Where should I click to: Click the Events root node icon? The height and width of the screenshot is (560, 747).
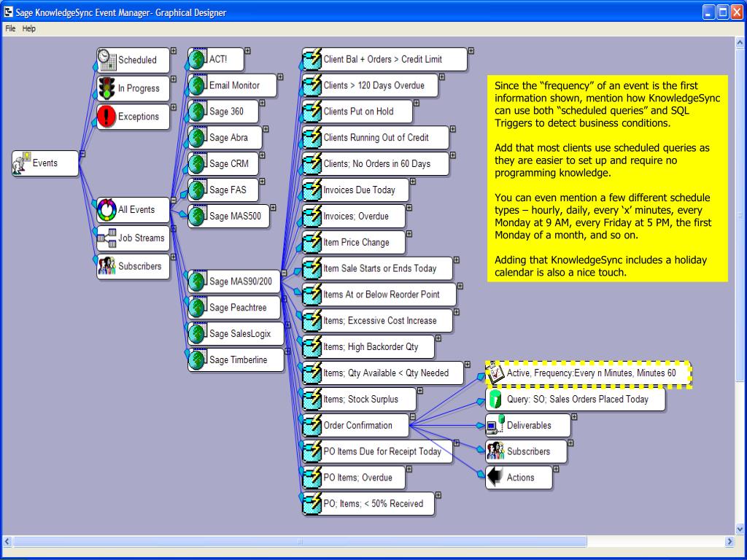(21, 163)
